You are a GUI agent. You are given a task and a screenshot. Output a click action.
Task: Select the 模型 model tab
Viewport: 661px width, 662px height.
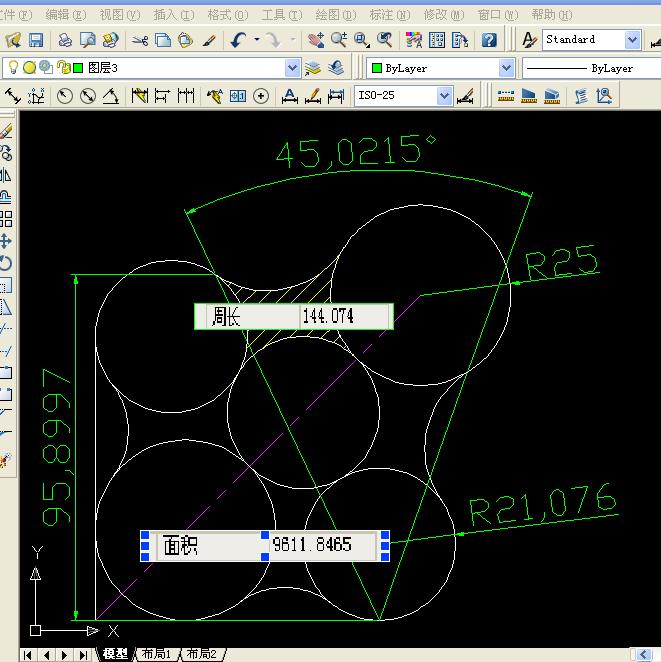(x=115, y=654)
